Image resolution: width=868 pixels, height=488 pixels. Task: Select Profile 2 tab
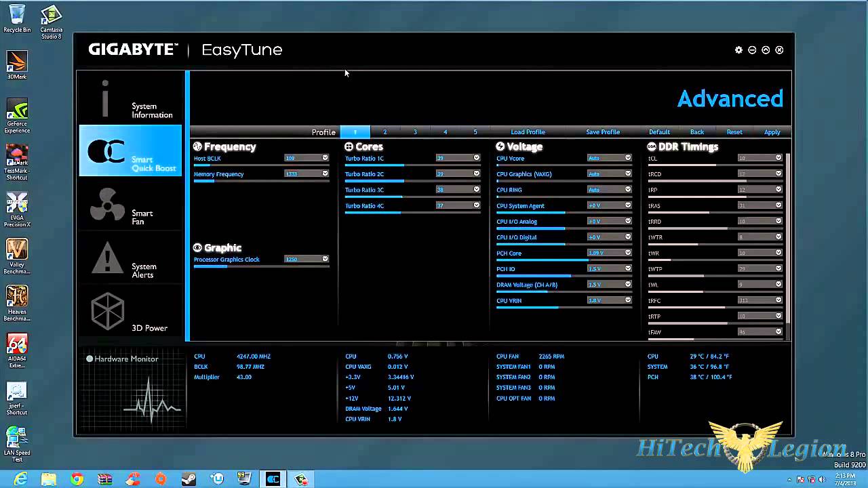[x=385, y=132]
